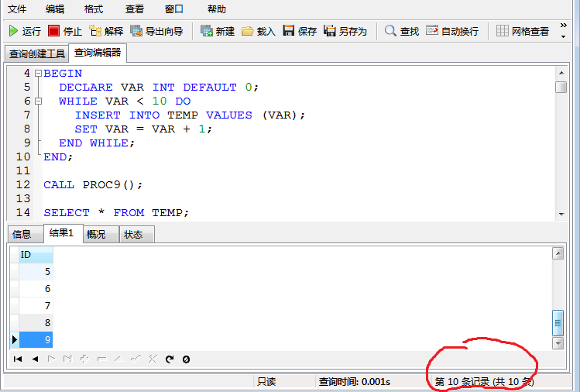
Task: Open the 查看 menu
Action: 135,9
